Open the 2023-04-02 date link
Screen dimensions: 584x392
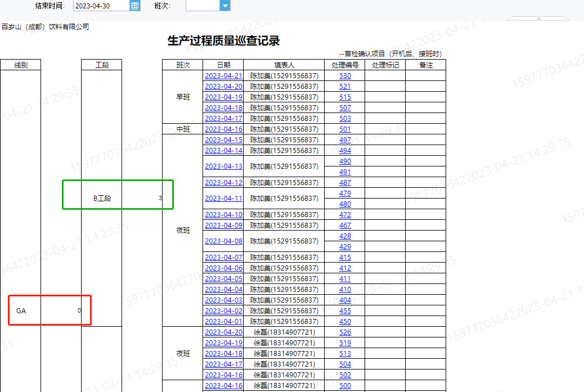pyautogui.click(x=223, y=311)
